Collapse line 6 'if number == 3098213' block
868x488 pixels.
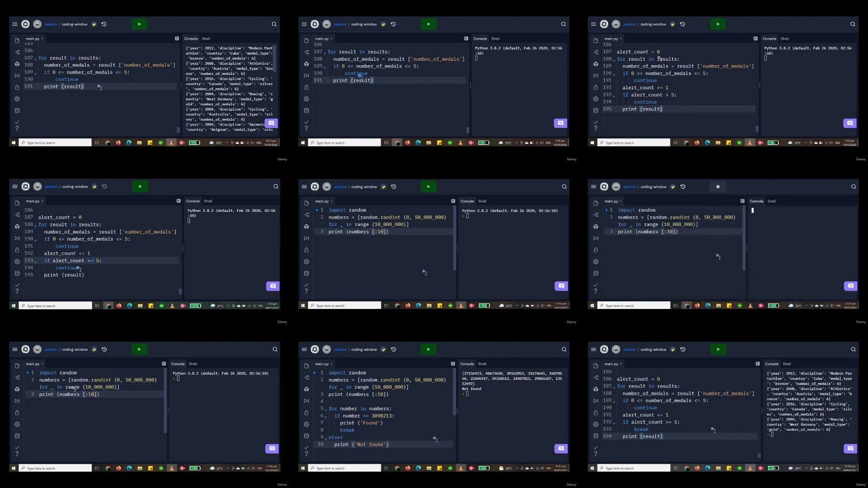(x=325, y=416)
